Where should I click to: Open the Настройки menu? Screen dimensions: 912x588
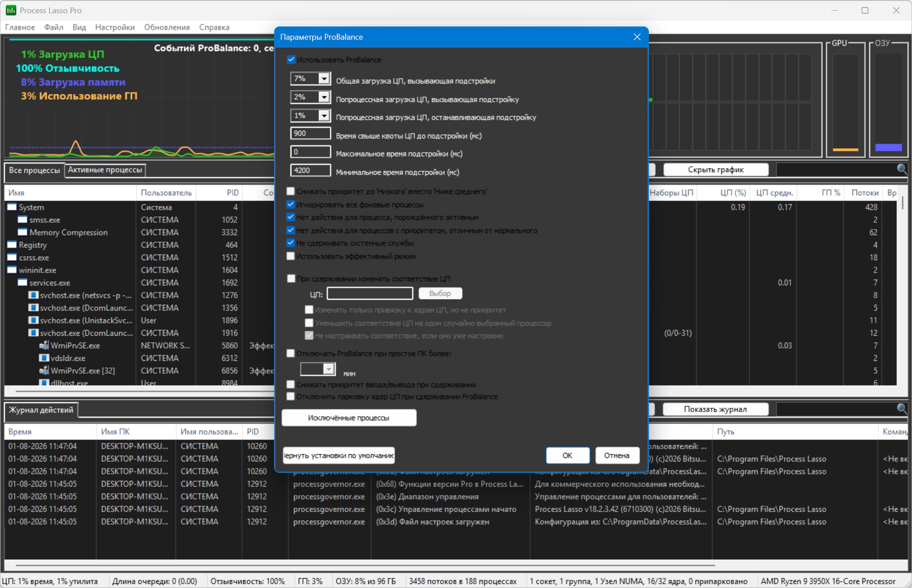pyautogui.click(x=115, y=27)
